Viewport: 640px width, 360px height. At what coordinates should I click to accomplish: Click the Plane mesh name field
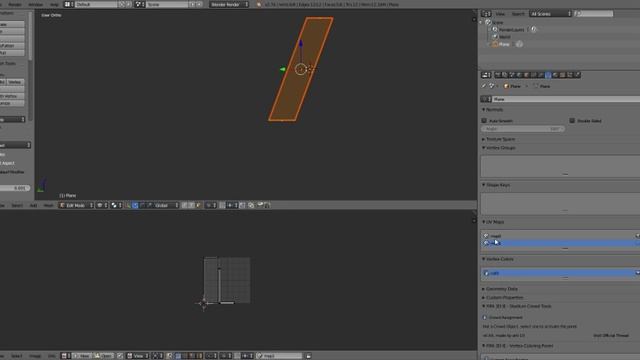[565, 99]
